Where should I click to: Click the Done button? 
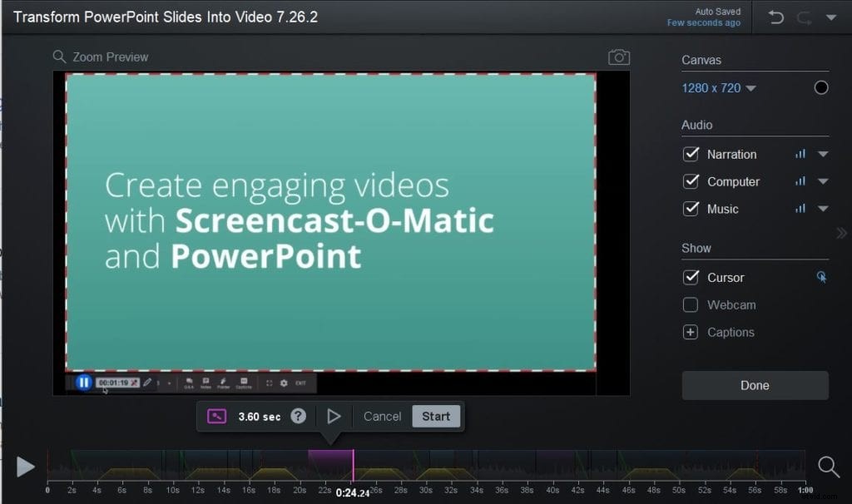[x=754, y=385]
